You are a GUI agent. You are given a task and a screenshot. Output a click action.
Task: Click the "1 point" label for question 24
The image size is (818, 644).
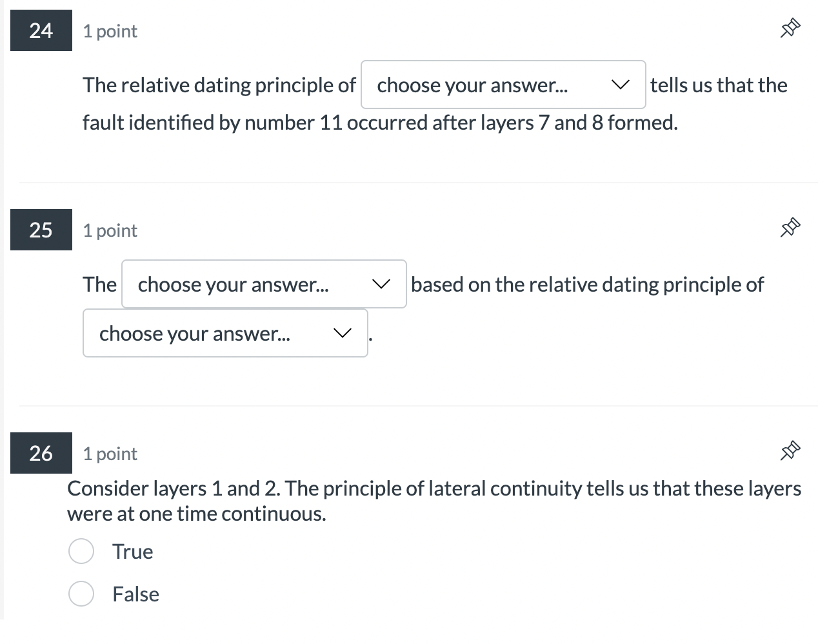[x=110, y=31]
